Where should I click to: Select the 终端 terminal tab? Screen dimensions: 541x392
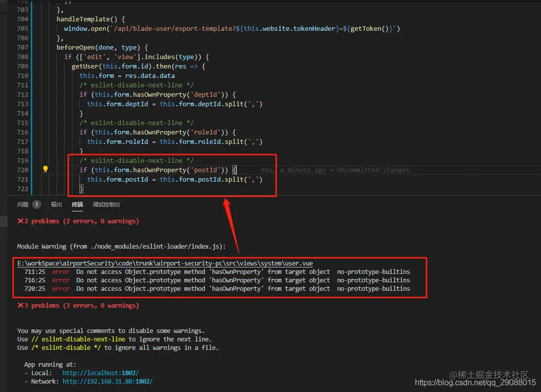pyautogui.click(x=77, y=204)
